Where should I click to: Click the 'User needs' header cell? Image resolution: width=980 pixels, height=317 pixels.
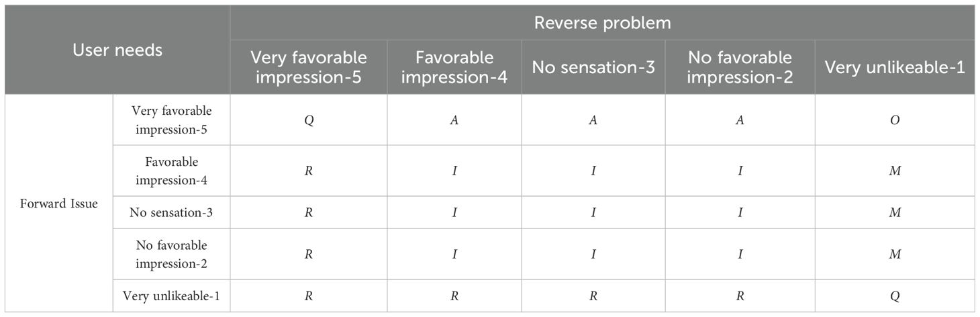pos(117,50)
